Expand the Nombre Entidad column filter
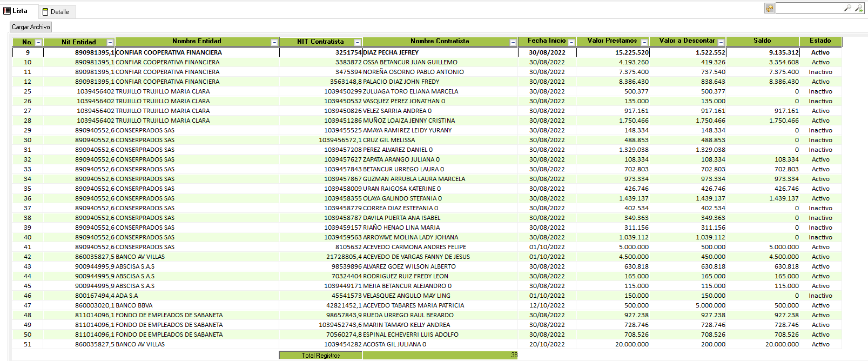 pos(274,42)
